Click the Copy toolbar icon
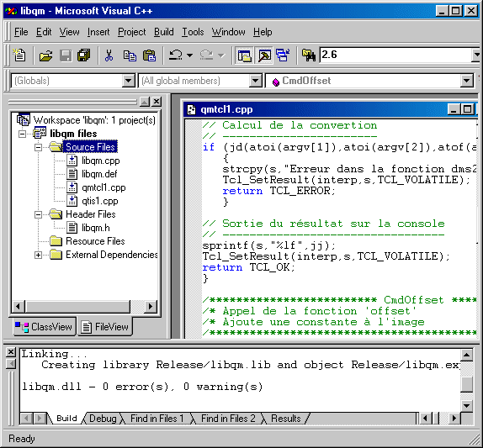The height and width of the screenshot is (448, 483). click(x=130, y=55)
